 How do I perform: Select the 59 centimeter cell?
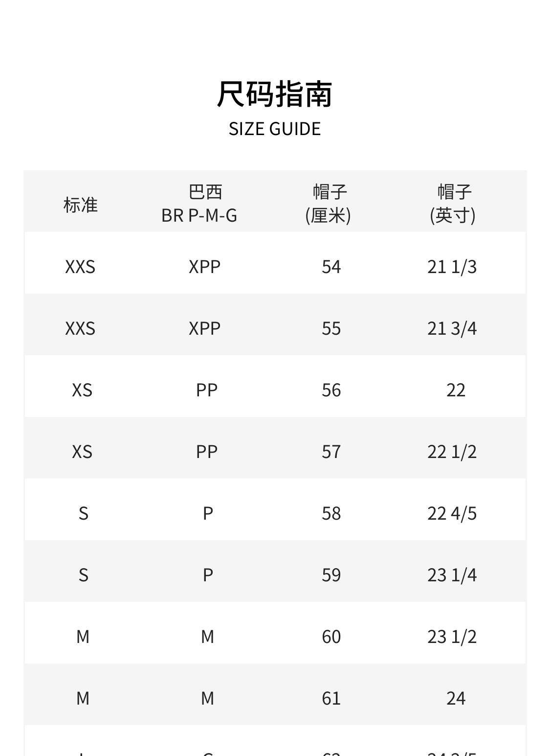331,575
